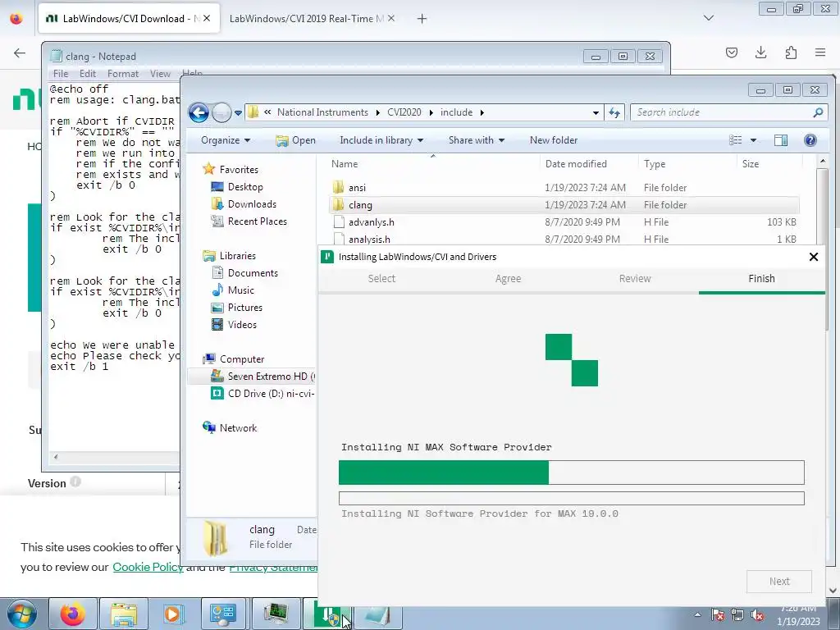The image size is (840, 630).
Task: Open Explorer help question mark icon
Action: (x=810, y=140)
